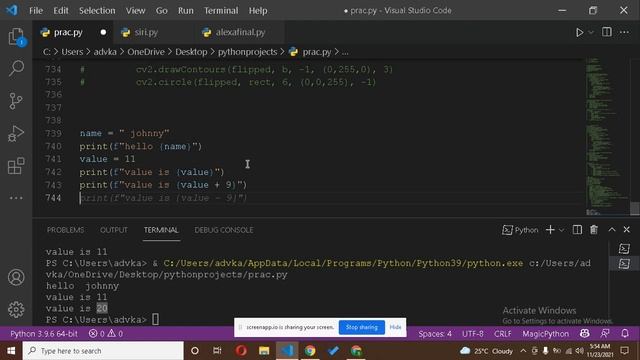Open notifications bell in status bar
The height and width of the screenshot is (360, 640).
pos(624,333)
